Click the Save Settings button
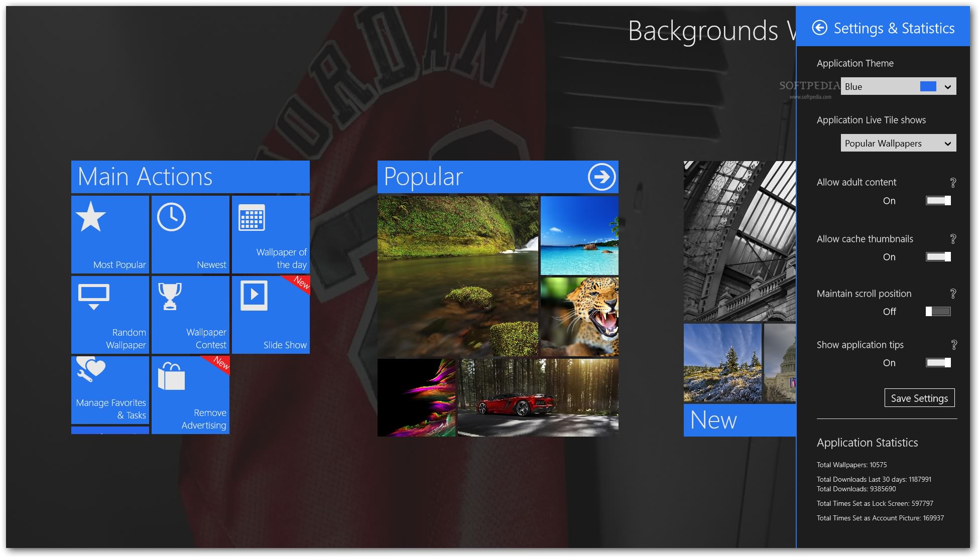The height and width of the screenshot is (558, 980). (919, 398)
